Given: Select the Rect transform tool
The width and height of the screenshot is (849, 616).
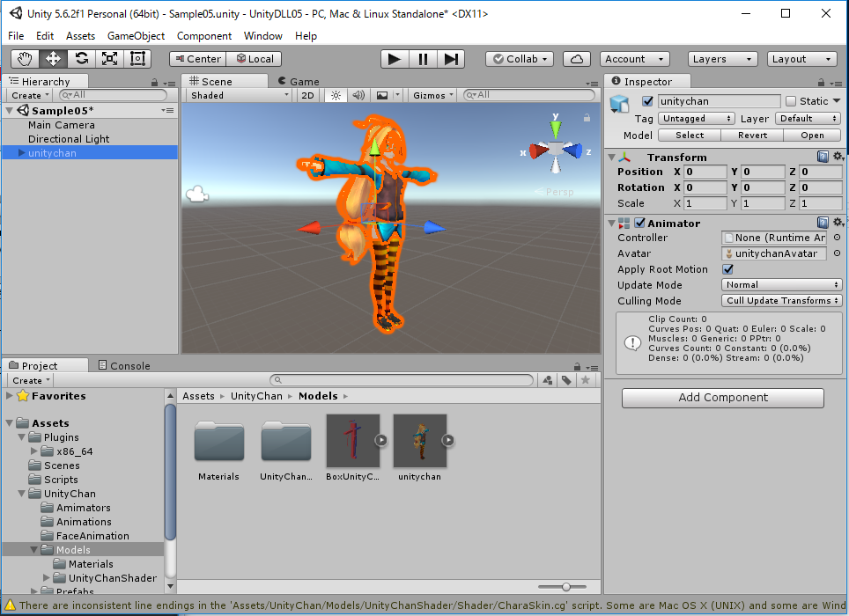Looking at the screenshot, I should [x=137, y=59].
